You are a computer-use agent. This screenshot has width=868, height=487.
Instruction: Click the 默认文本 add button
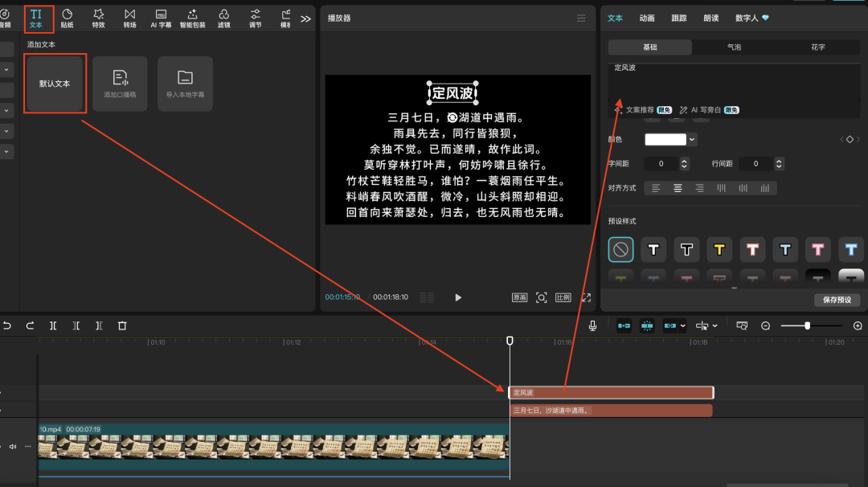pos(55,84)
